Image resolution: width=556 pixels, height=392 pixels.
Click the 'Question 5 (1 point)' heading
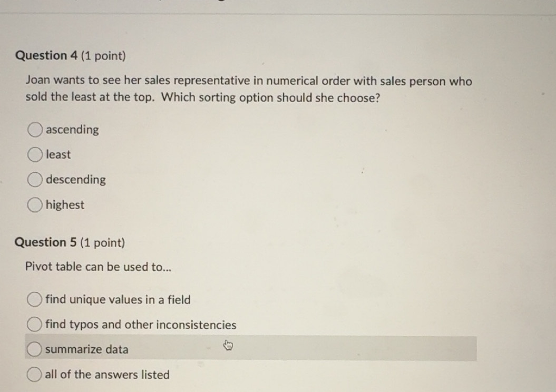[x=70, y=242]
